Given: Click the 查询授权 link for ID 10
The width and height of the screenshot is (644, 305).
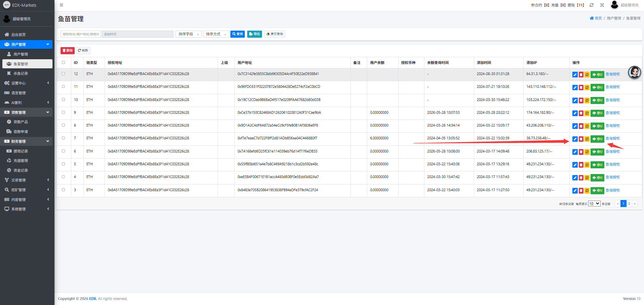Looking at the screenshot, I should click(612, 100).
